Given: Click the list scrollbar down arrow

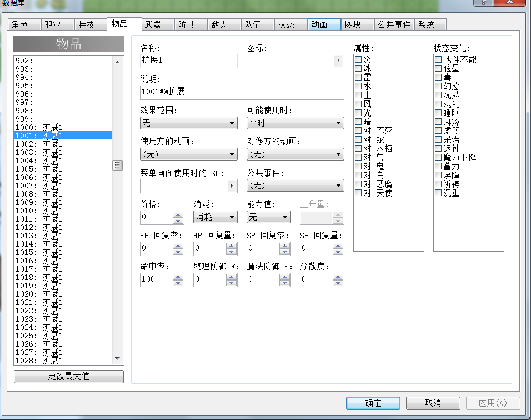Looking at the screenshot, I should pos(117,358).
